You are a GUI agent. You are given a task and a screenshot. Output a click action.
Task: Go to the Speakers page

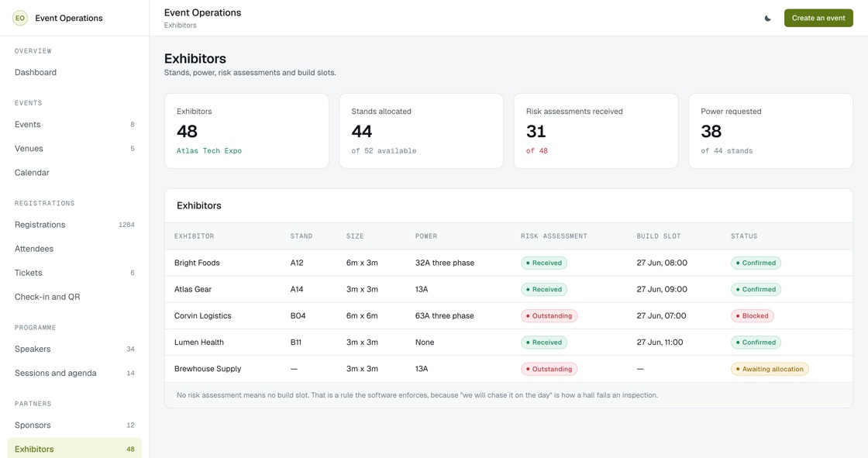pos(74,349)
